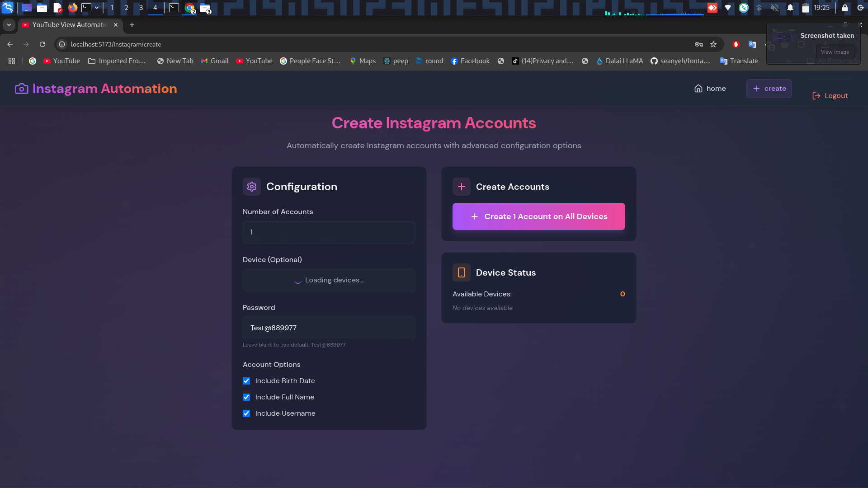Screen dimensions: 868x488
Task: Open the AnyDesk tray icon
Action: tap(712, 8)
